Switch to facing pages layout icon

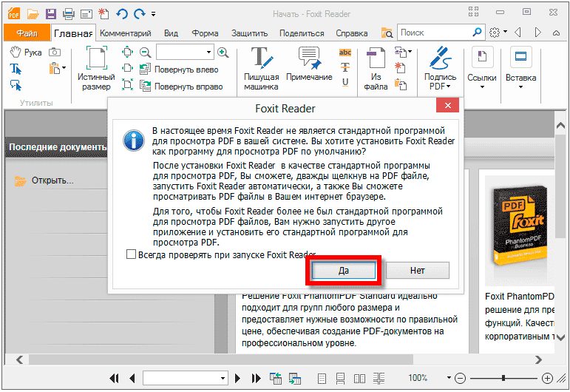[359, 379]
